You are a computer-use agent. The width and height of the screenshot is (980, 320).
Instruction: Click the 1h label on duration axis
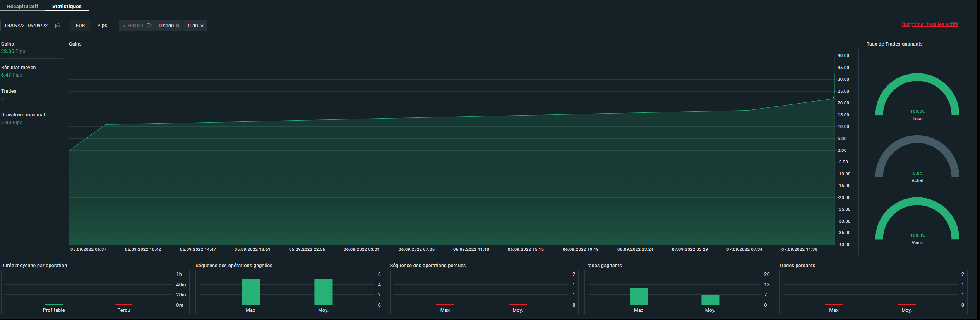click(x=179, y=274)
